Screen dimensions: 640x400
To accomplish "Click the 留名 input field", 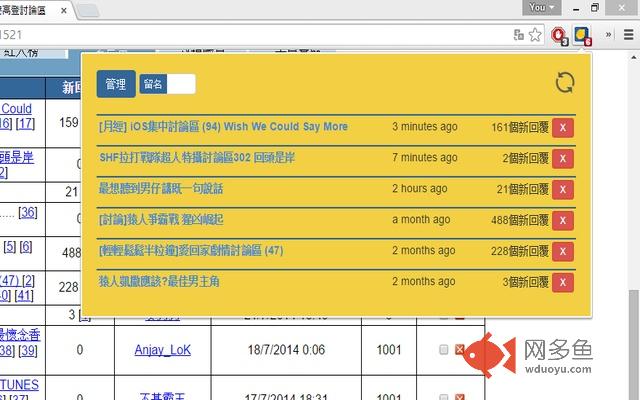I will (x=181, y=84).
